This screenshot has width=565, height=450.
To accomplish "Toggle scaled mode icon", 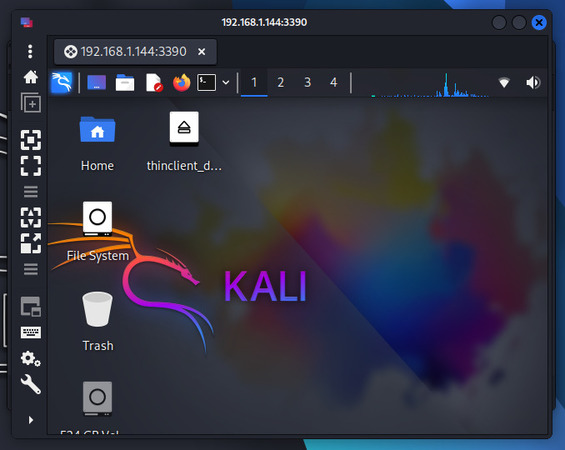I will point(31,243).
